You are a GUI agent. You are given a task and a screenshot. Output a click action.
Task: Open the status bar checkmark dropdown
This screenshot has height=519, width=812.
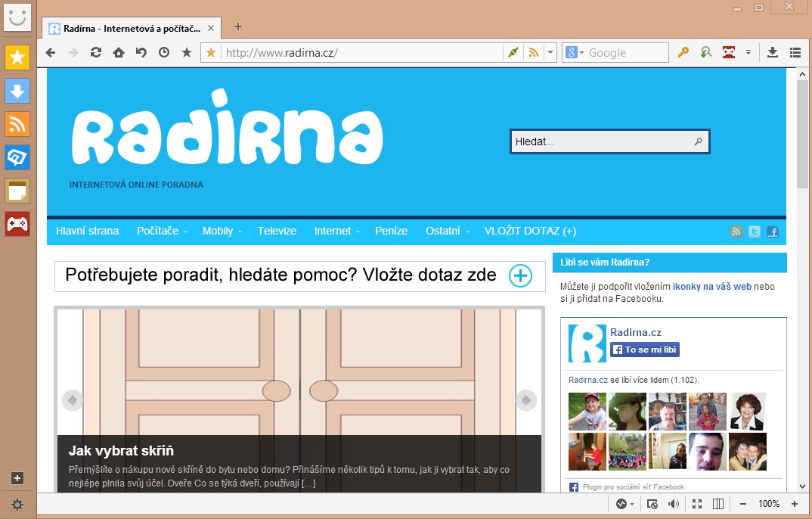pos(625,504)
